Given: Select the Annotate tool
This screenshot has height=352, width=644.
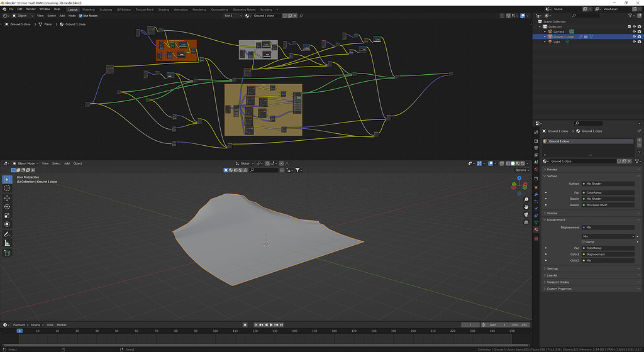Looking at the screenshot, I should click(x=7, y=234).
